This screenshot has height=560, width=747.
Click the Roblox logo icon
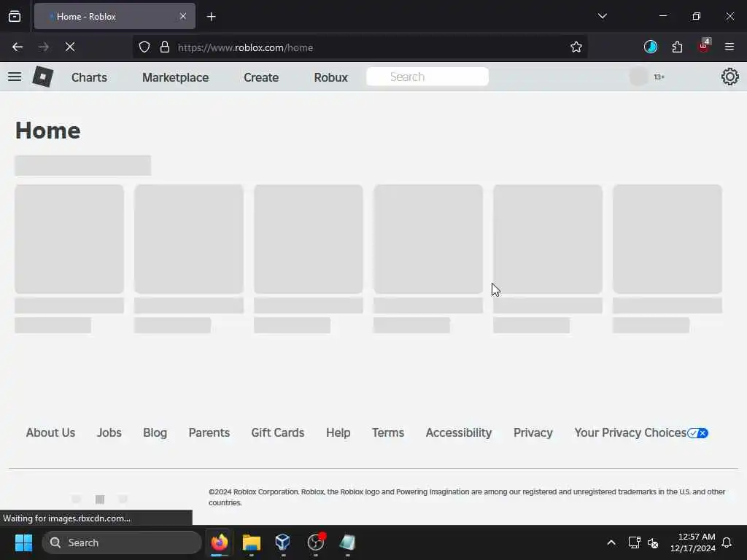pyautogui.click(x=42, y=77)
